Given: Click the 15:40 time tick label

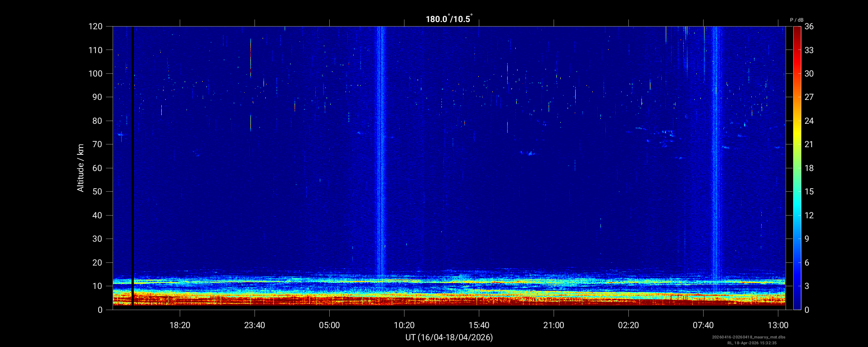Looking at the screenshot, I should [479, 325].
